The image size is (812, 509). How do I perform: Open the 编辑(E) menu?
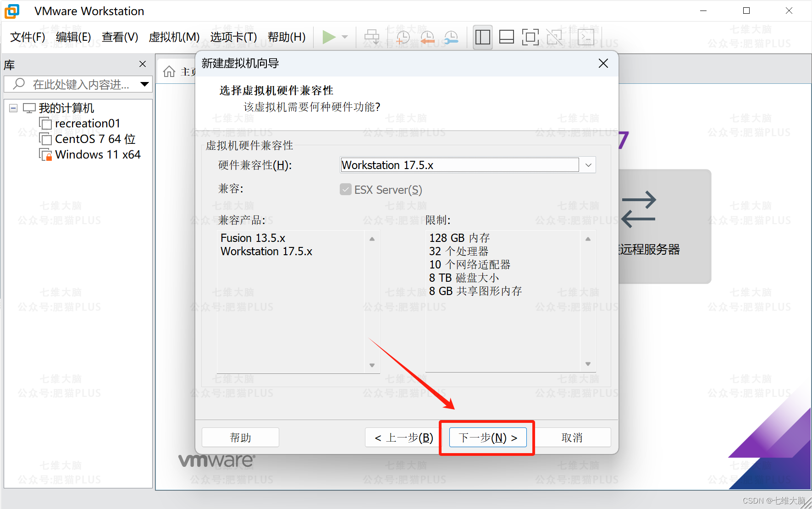73,37
